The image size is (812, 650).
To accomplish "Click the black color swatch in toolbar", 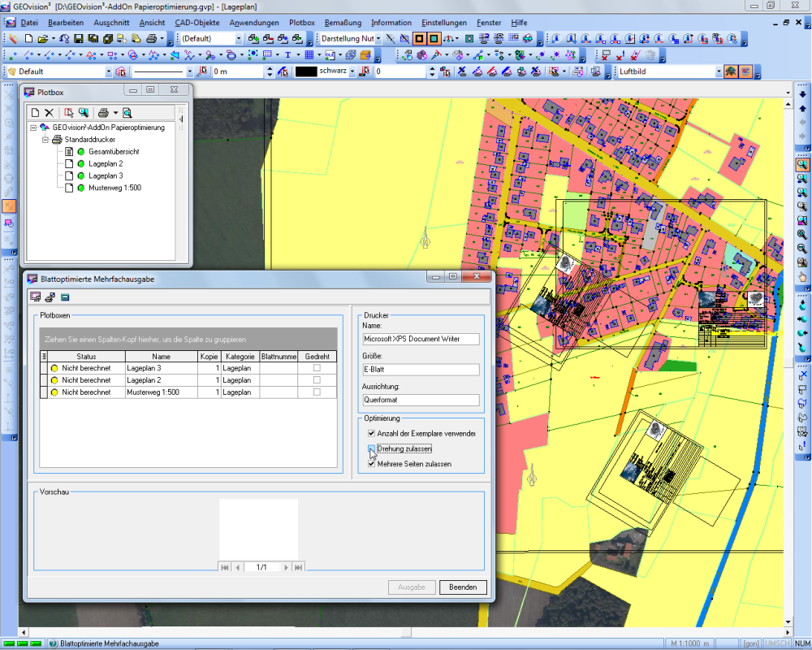I will click(x=305, y=71).
